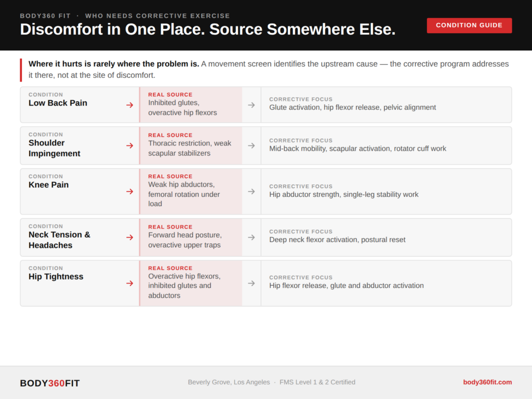Click the Real Source cell for Shoulder Impingement

(x=191, y=146)
